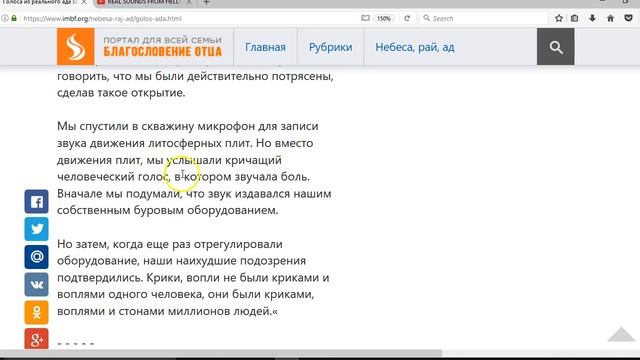The height and width of the screenshot is (360, 640).
Task: Select the Голоса из реального ада tab
Action: tap(40, 2)
